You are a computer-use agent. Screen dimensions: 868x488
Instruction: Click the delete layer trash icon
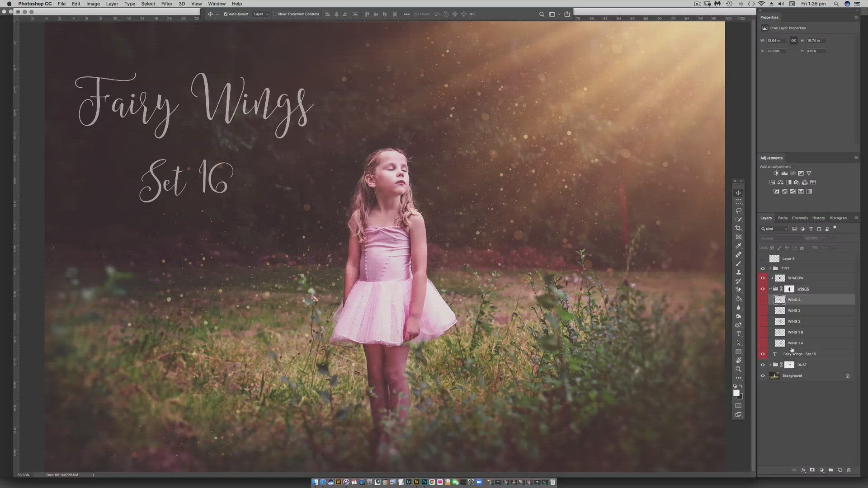point(849,470)
